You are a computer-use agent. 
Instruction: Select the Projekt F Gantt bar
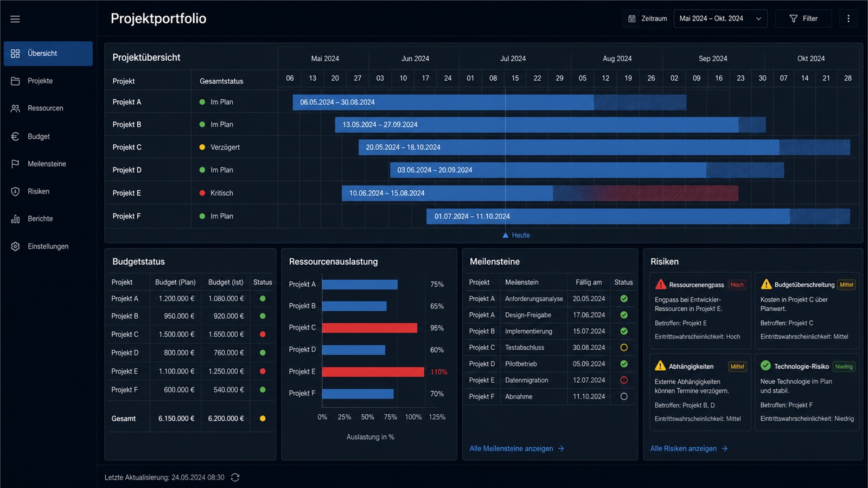coord(638,216)
